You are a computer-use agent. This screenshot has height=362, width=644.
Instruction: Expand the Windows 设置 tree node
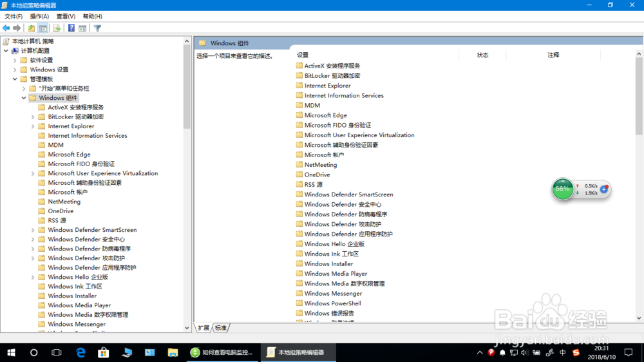click(x=15, y=70)
